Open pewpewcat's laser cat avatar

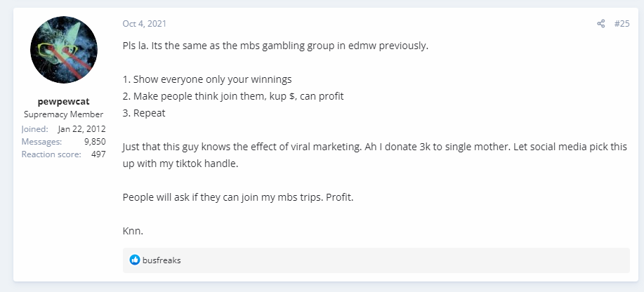64,50
